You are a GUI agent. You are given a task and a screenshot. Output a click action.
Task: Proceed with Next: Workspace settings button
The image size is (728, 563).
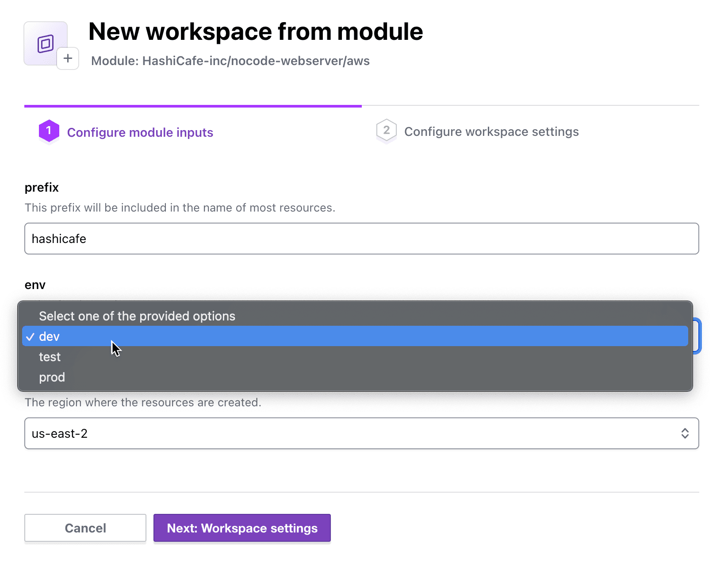[242, 528]
